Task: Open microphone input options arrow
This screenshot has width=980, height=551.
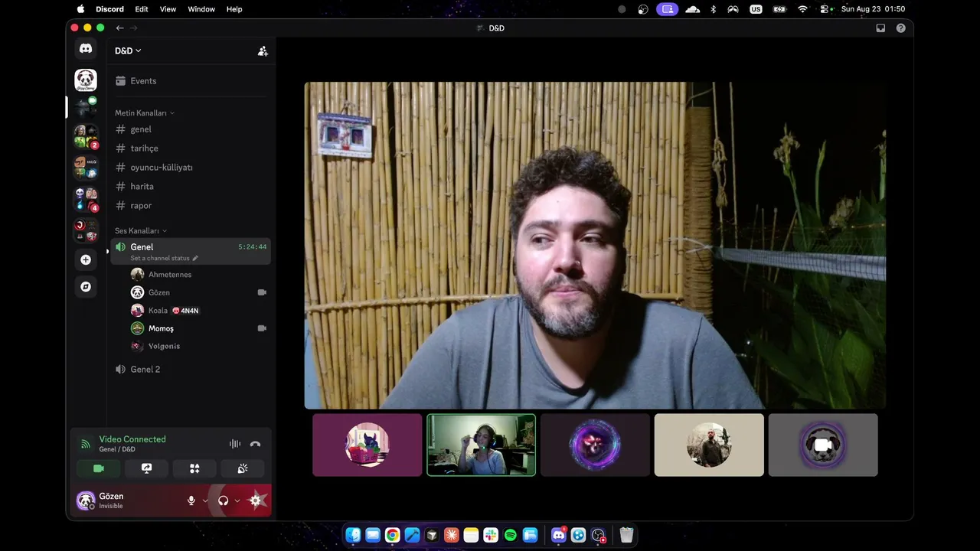Action: 205,500
